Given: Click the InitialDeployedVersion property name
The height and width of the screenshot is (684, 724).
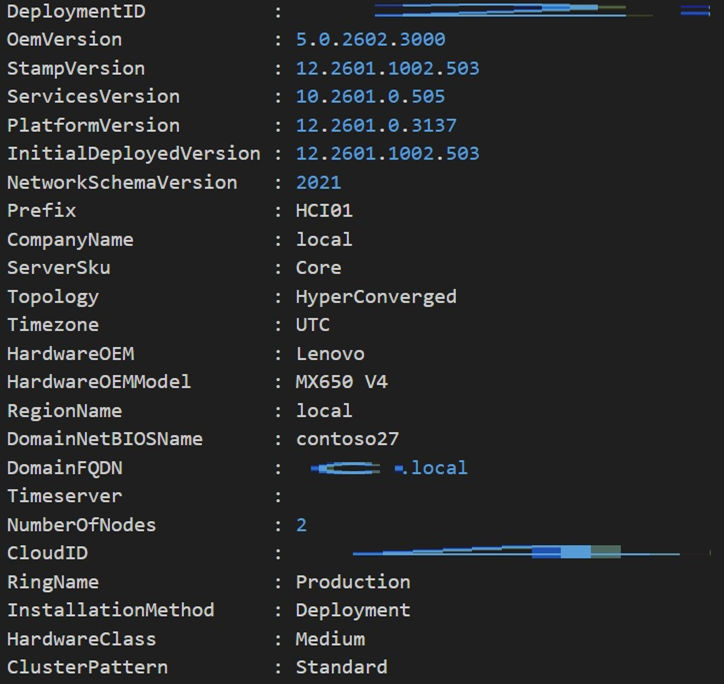Looking at the screenshot, I should [x=133, y=154].
